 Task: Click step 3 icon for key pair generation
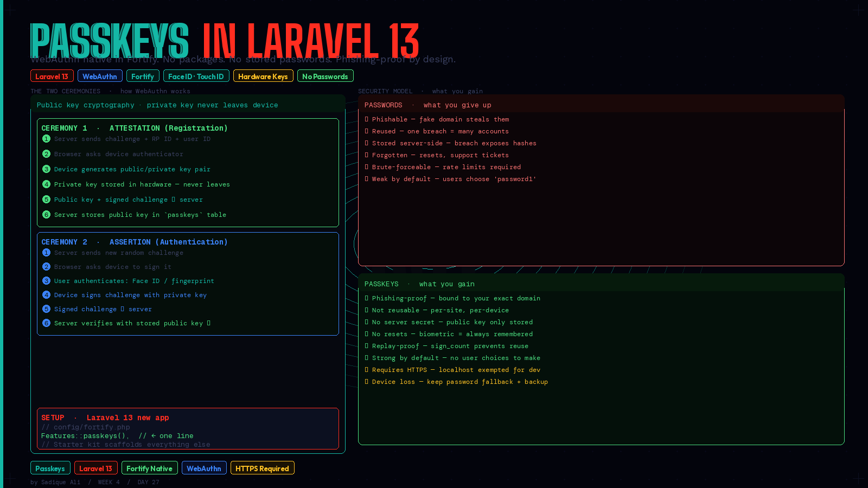tap(46, 169)
